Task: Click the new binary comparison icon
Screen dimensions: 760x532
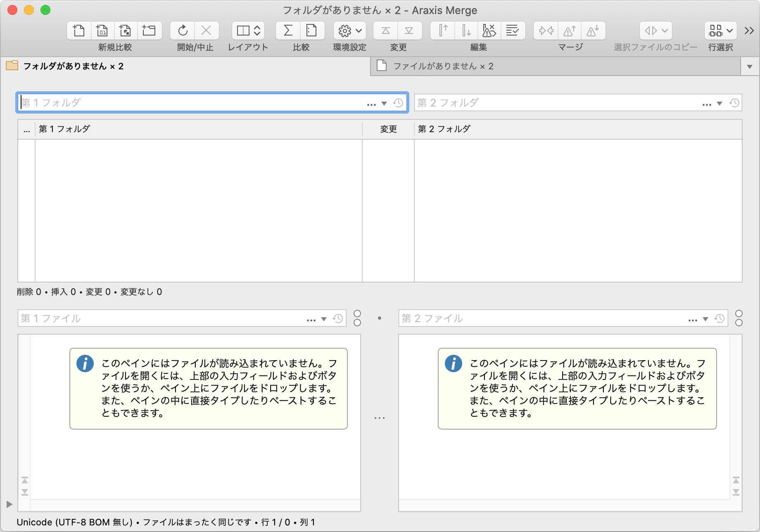Action: pos(102,31)
